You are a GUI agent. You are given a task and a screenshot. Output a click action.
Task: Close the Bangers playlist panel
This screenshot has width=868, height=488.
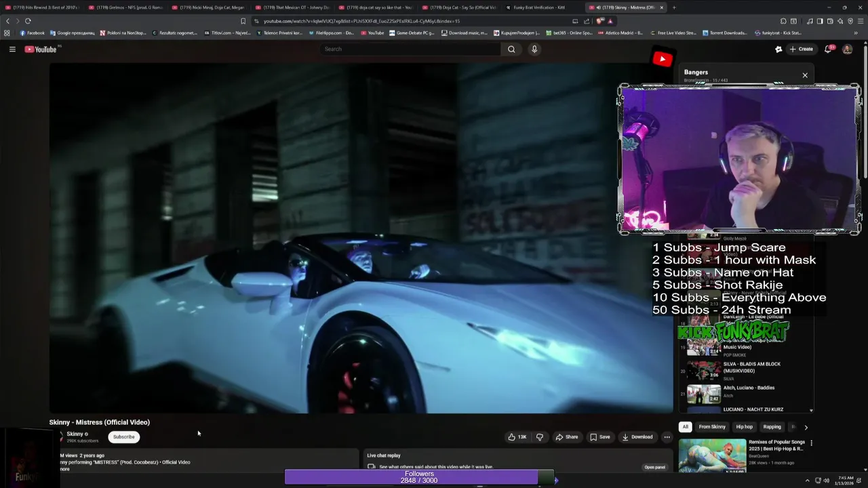click(805, 75)
